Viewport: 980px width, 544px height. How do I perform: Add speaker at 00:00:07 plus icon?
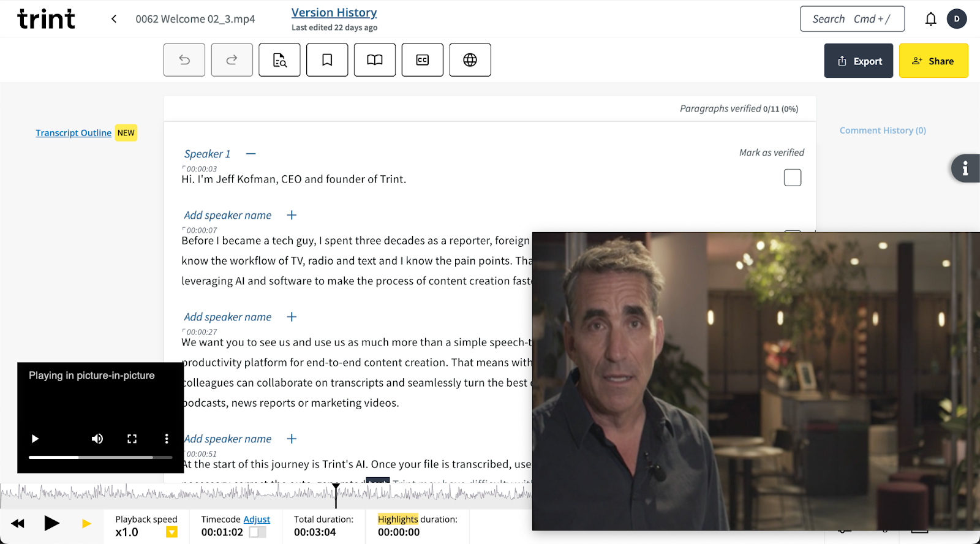pos(292,215)
